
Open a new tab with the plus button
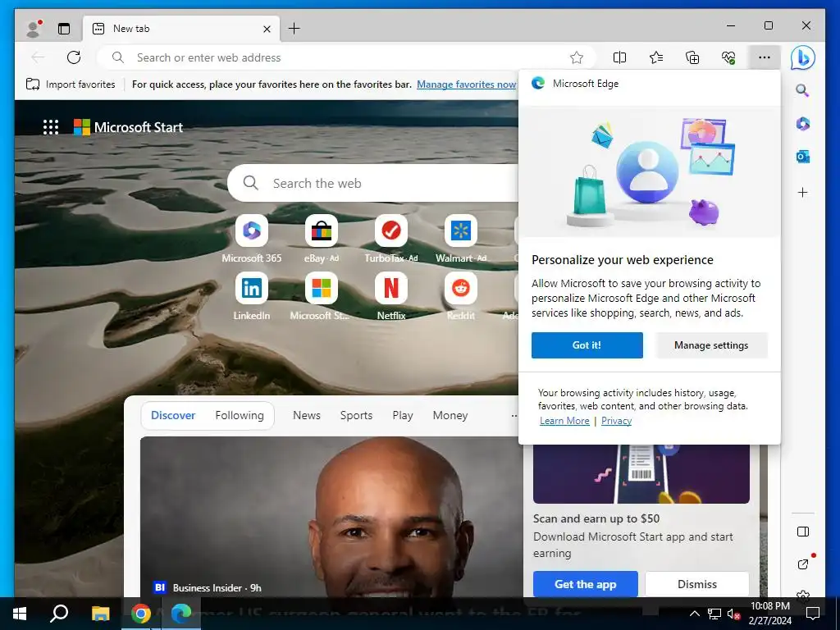[294, 29]
